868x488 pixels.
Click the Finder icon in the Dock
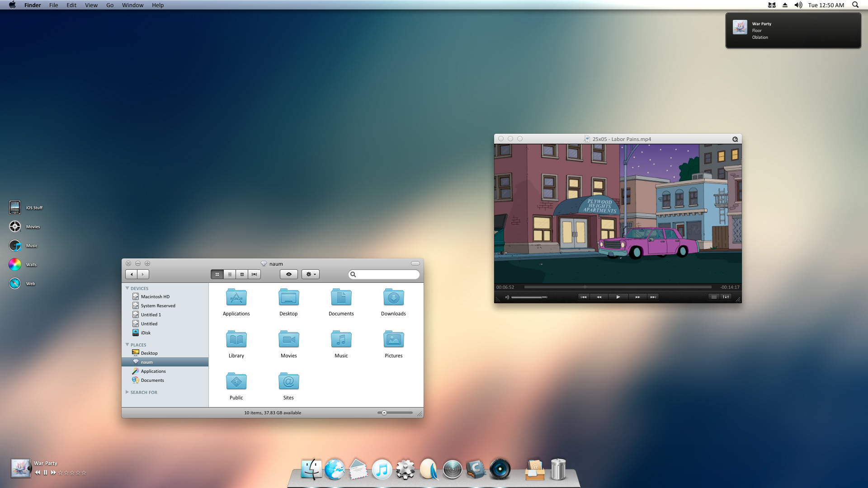[311, 469]
